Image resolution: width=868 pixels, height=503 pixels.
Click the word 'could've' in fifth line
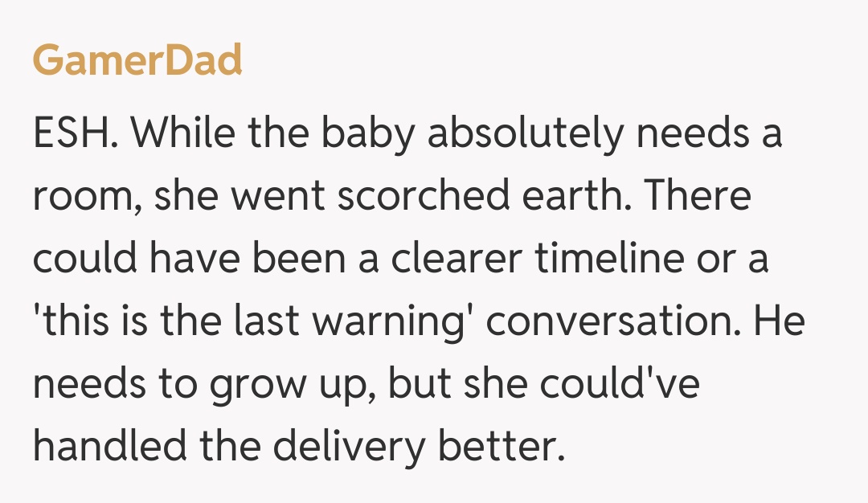tap(620, 384)
